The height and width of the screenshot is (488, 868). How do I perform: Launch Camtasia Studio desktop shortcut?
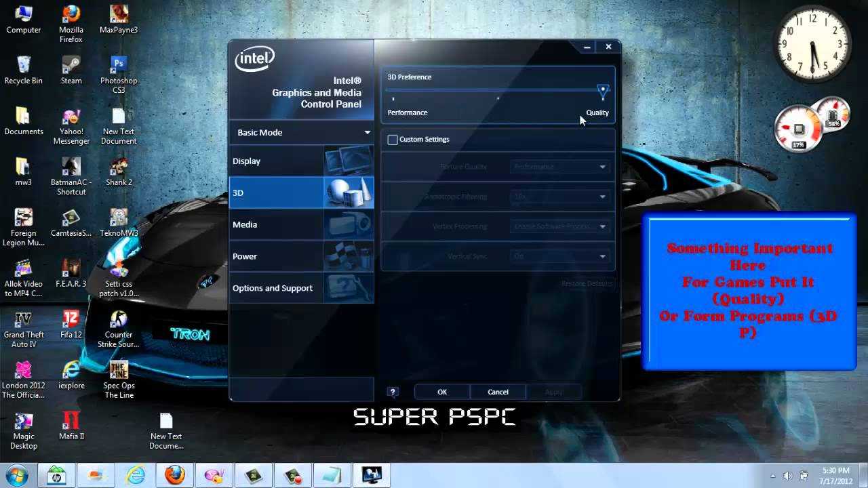click(71, 222)
